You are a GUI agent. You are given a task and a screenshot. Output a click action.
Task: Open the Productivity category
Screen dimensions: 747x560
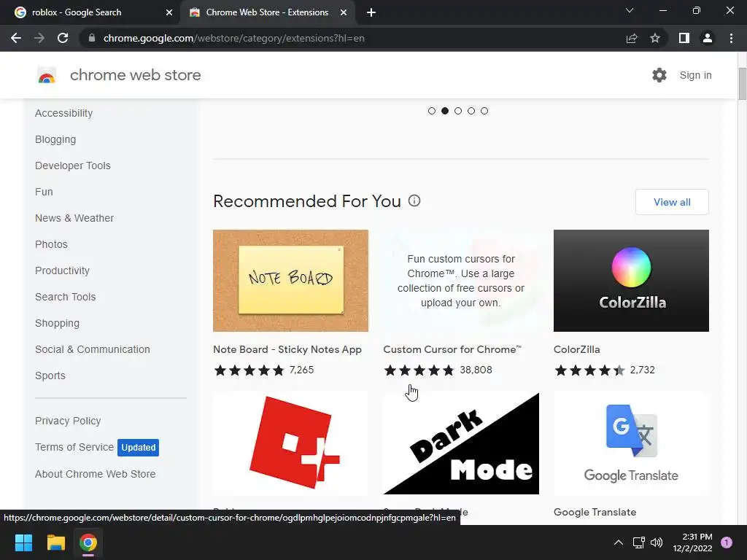(x=62, y=271)
